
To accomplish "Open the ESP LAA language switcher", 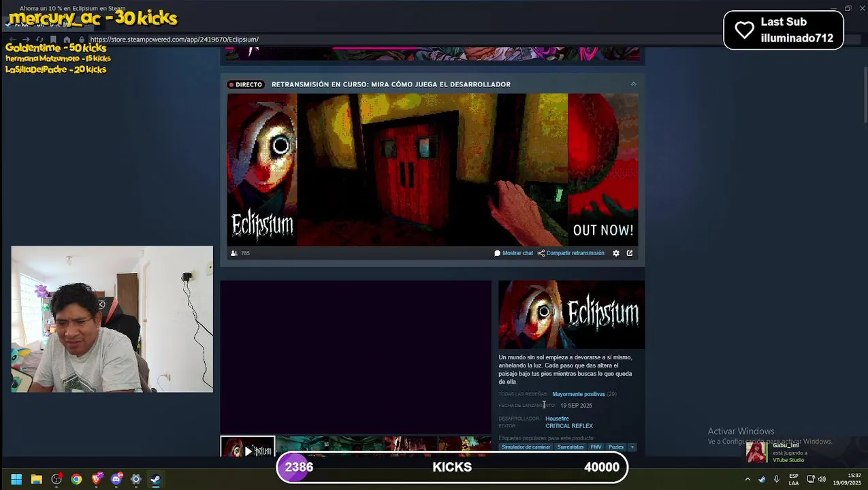I will click(794, 479).
